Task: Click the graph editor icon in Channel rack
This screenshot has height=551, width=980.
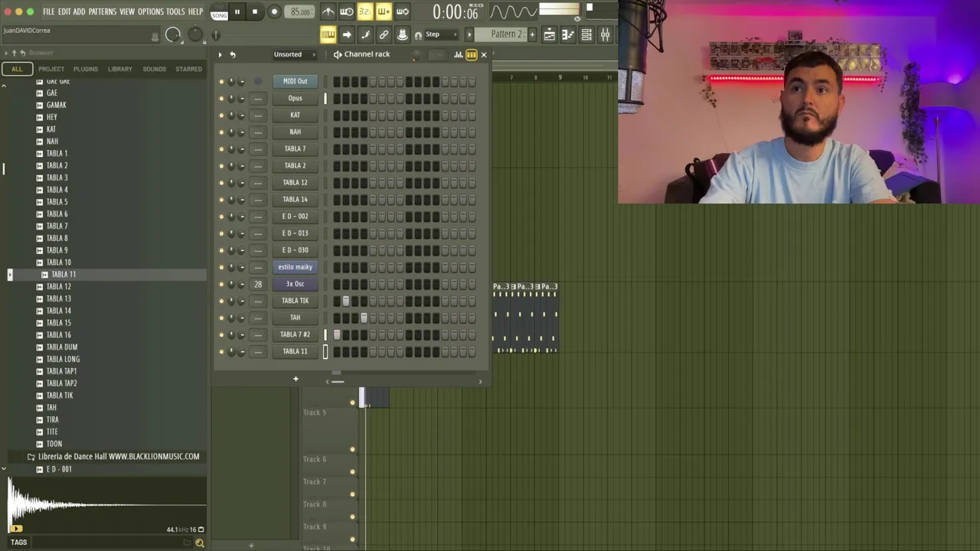Action: [459, 54]
